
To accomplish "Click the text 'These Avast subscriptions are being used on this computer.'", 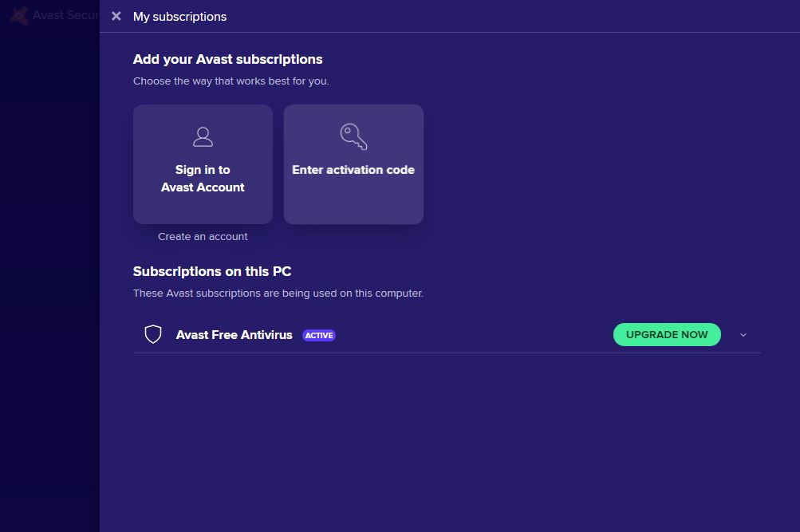I will [278, 294].
